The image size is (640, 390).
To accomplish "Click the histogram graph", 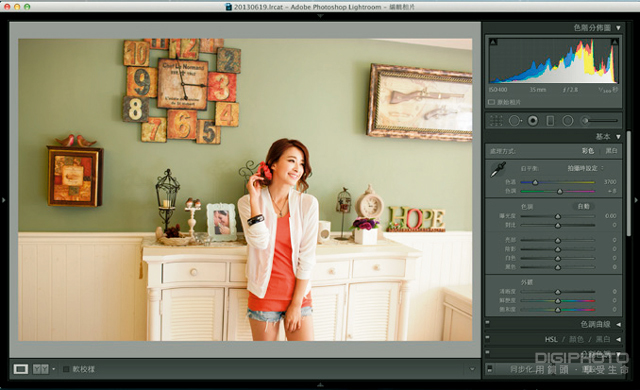I will [553, 61].
